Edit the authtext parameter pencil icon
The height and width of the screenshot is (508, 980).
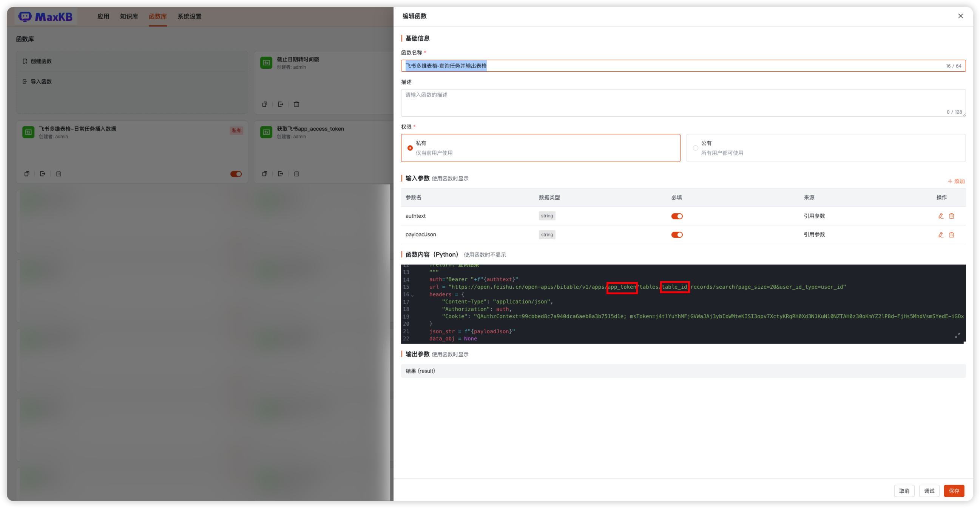point(940,216)
